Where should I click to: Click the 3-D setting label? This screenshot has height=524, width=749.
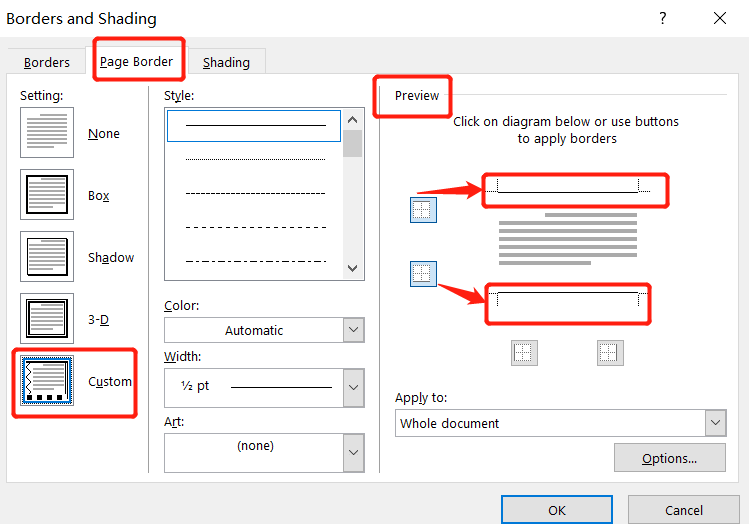coord(98,319)
